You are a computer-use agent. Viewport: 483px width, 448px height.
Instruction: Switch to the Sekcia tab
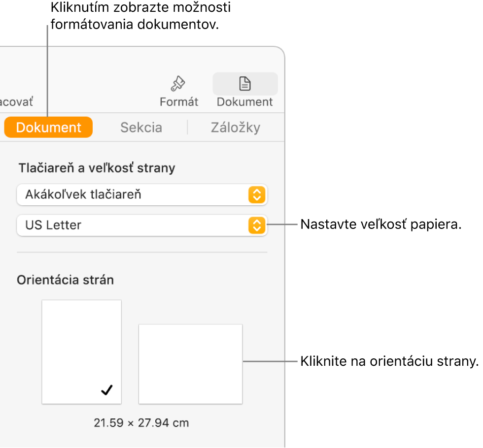(x=141, y=128)
